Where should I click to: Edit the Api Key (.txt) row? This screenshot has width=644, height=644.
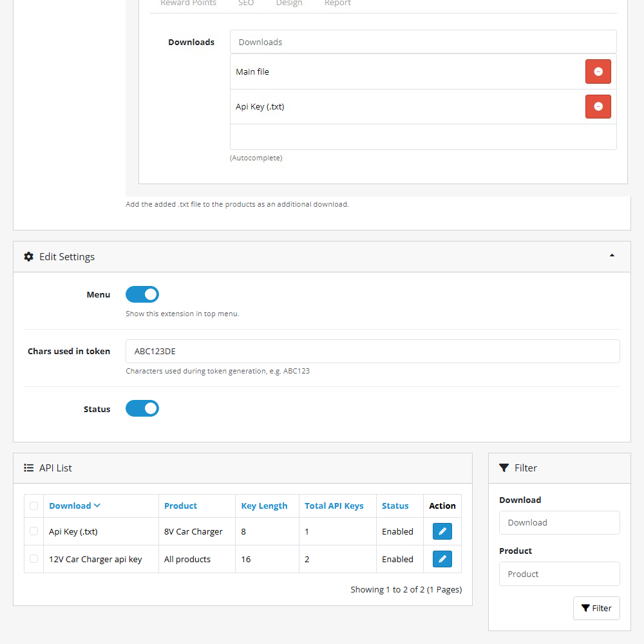[442, 531]
